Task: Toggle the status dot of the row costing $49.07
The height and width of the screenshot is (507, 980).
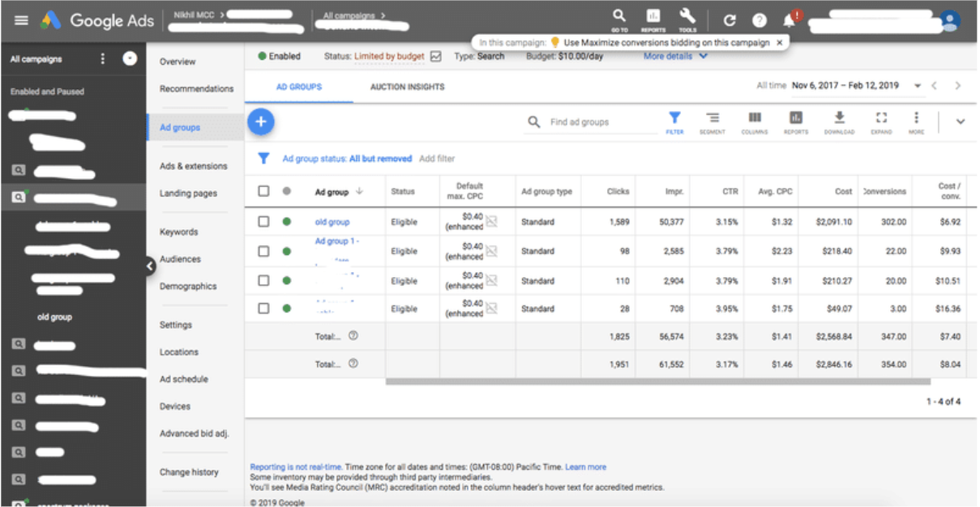Action: point(286,308)
